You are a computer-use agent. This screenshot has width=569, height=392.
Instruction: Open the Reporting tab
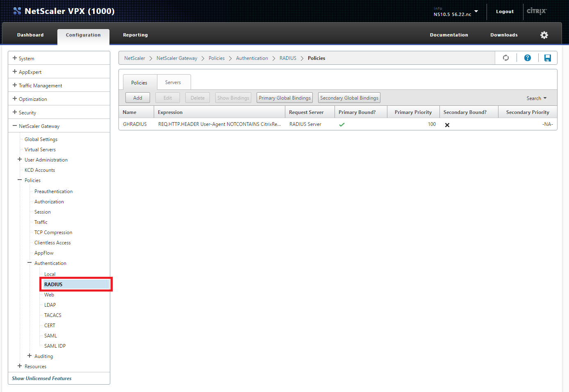point(135,35)
